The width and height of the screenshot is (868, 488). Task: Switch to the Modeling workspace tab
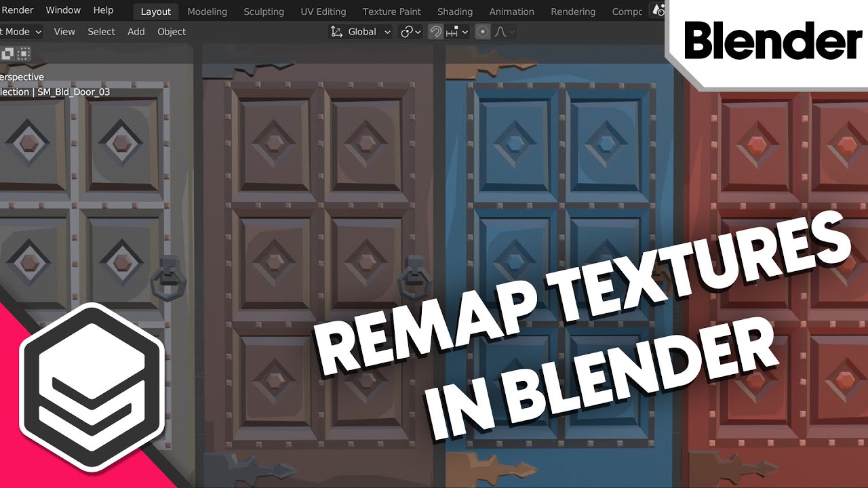[x=208, y=12]
